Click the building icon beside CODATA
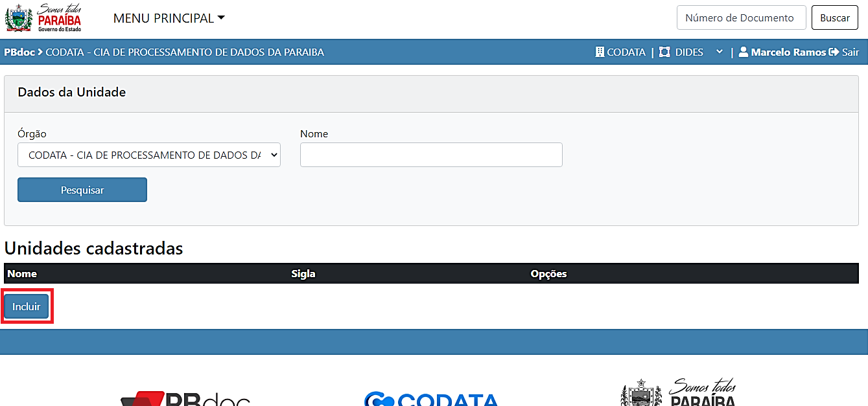The width and height of the screenshot is (868, 406). [x=600, y=52]
